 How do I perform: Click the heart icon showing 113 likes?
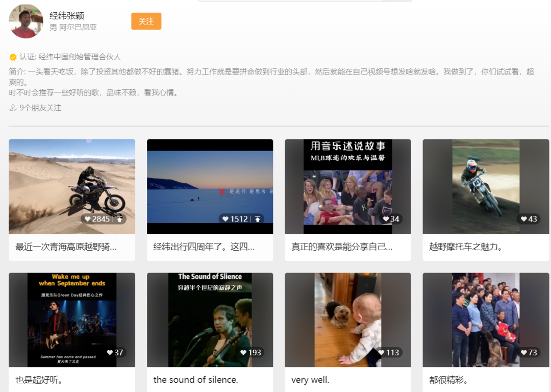point(381,352)
